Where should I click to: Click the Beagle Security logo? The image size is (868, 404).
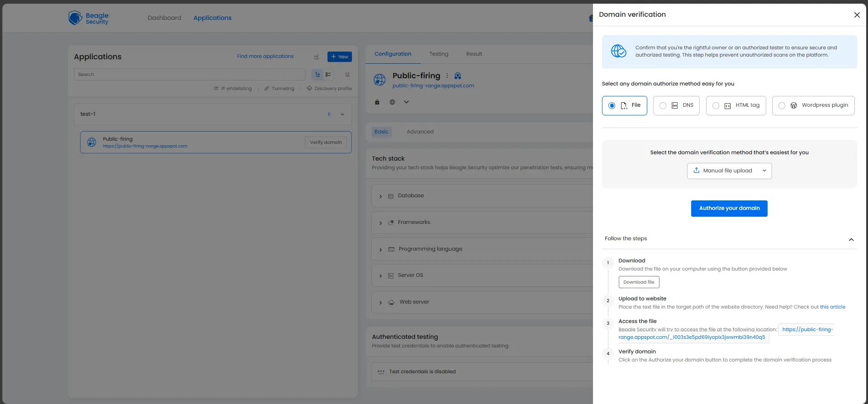click(x=89, y=18)
